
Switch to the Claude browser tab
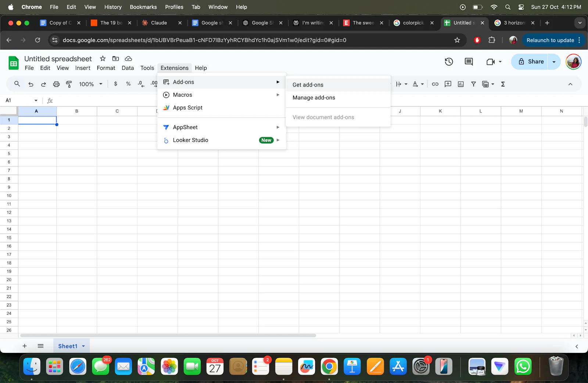click(x=162, y=23)
